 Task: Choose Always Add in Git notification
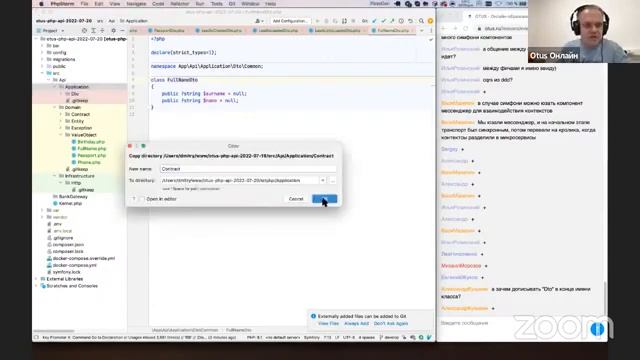click(x=356, y=323)
